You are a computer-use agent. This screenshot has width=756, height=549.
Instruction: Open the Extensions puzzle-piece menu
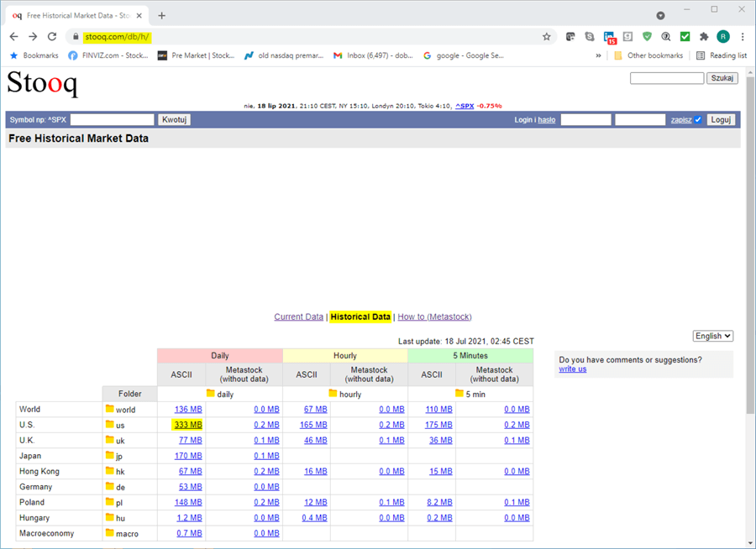click(704, 37)
